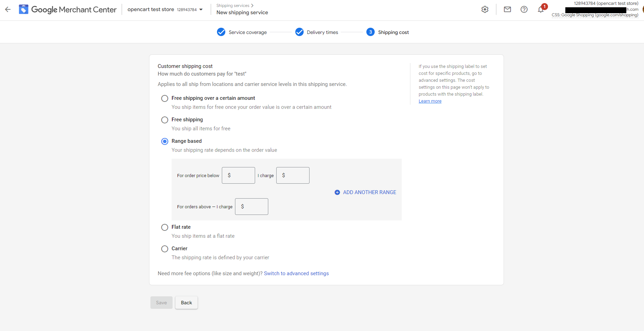Navigate back to Shipping services breadcrumb
Screen dimensions: 644x331
(233, 5)
